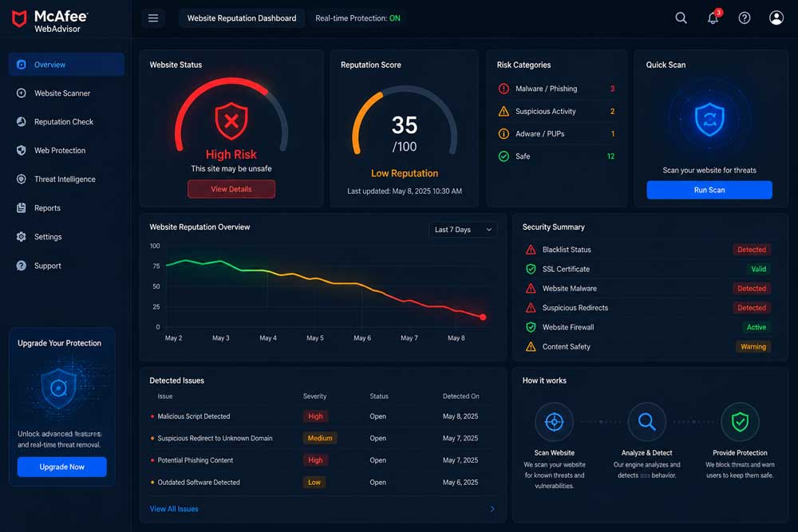The width and height of the screenshot is (798, 532).
Task: Toggle the hamburger sidebar menu
Action: pyautogui.click(x=153, y=18)
